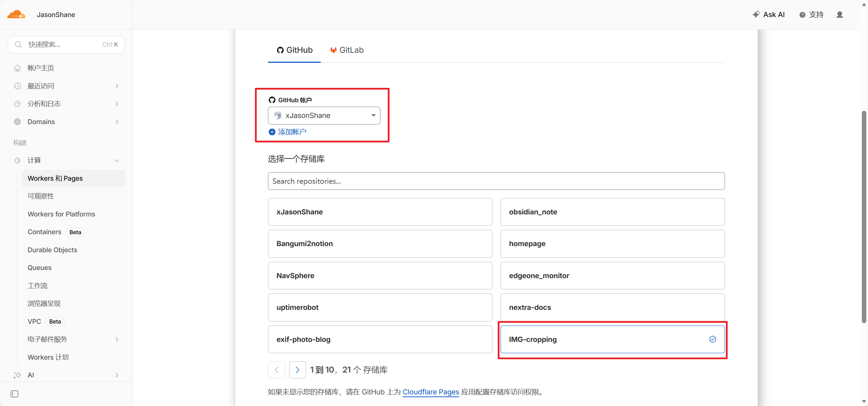Click Workers for Platforms menu item

pyautogui.click(x=61, y=214)
